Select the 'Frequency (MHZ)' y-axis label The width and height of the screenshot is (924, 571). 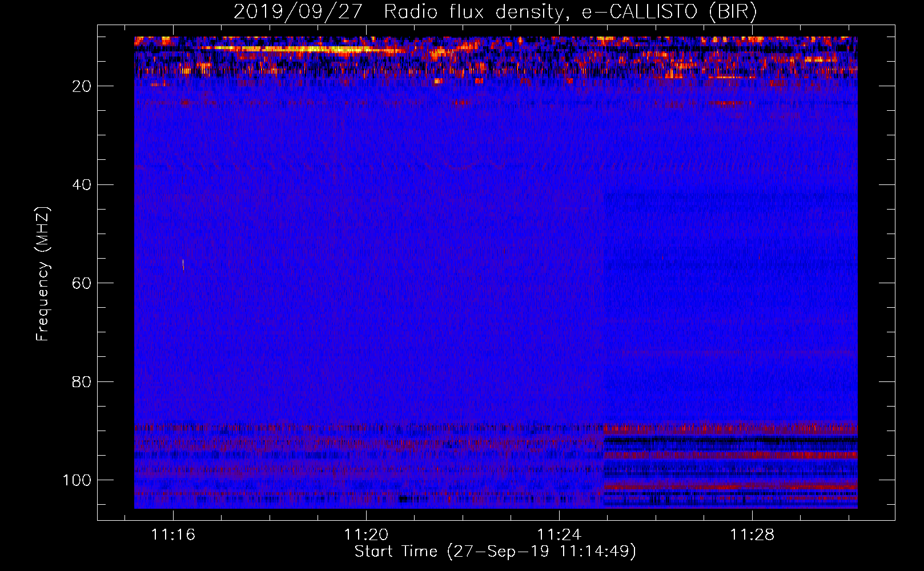43,274
